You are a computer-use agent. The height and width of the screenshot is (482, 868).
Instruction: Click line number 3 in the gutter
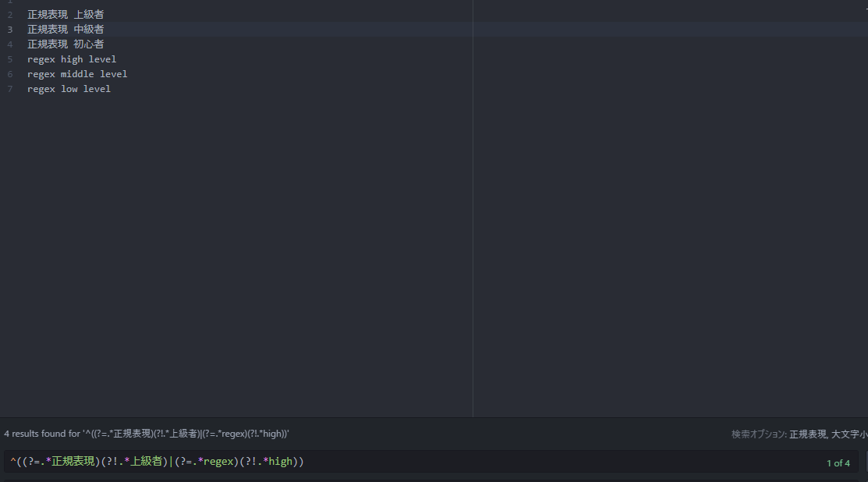click(x=10, y=30)
